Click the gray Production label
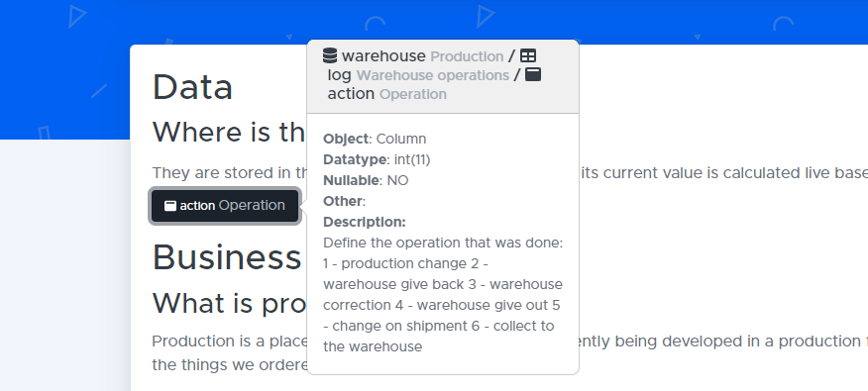This screenshot has height=391, width=868. (467, 56)
